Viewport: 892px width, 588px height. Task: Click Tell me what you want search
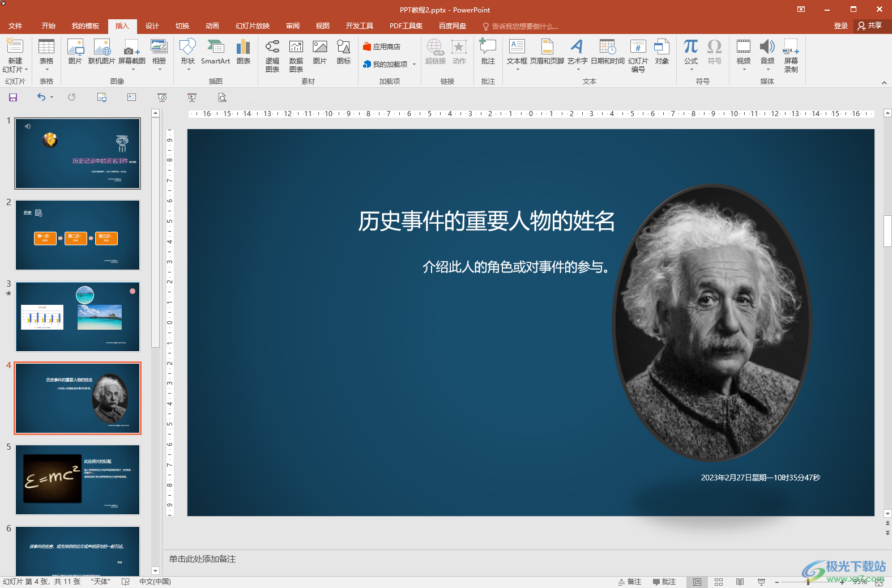520,26
